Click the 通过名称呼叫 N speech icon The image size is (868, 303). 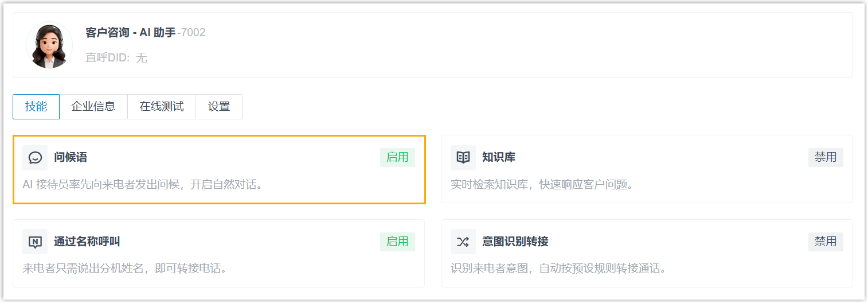[x=35, y=242]
